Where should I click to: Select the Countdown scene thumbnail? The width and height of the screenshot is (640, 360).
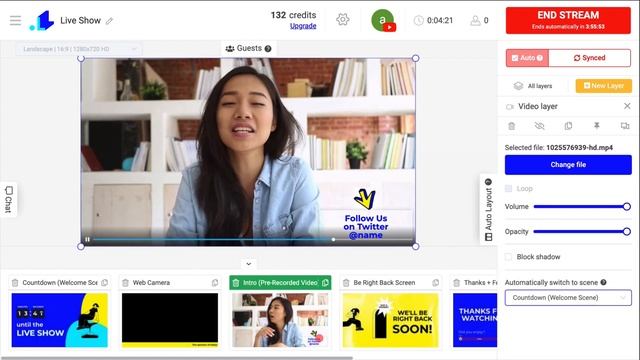(60, 320)
